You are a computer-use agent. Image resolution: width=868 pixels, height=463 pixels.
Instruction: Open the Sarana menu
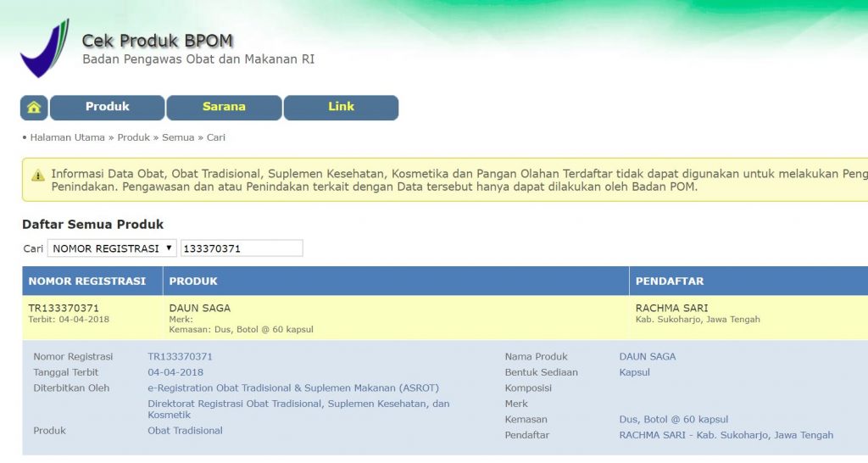point(224,108)
